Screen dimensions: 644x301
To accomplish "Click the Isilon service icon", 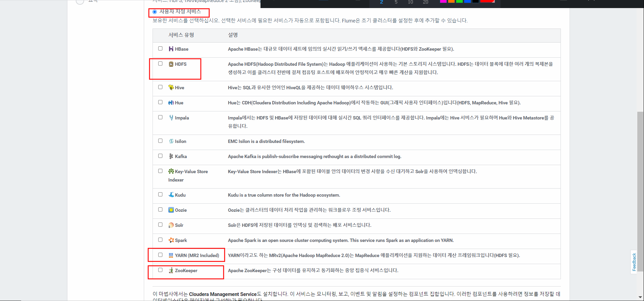I will (x=171, y=141).
